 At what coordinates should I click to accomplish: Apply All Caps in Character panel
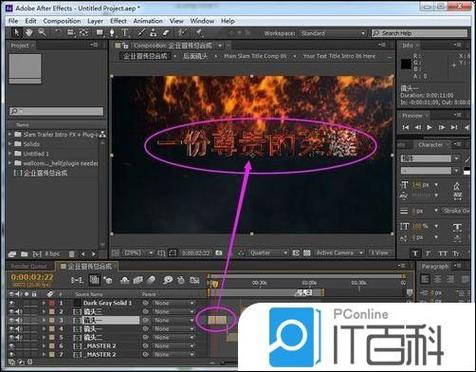(x=443, y=253)
